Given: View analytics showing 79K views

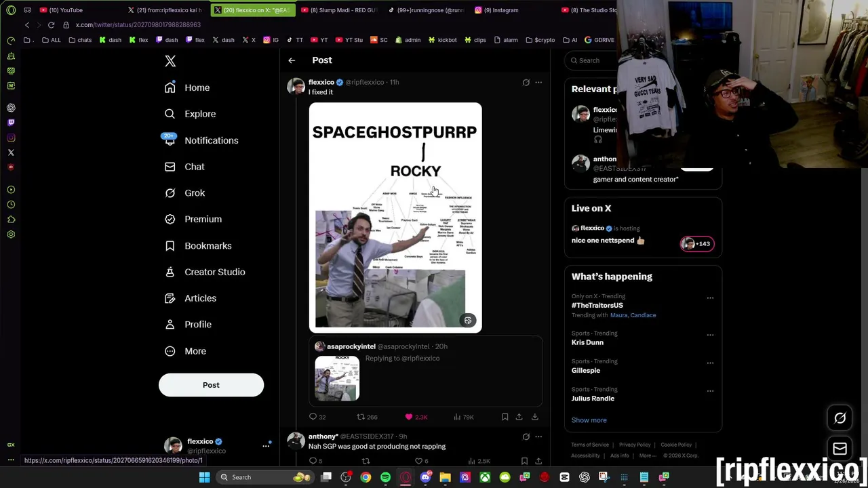Looking at the screenshot, I should pyautogui.click(x=463, y=417).
